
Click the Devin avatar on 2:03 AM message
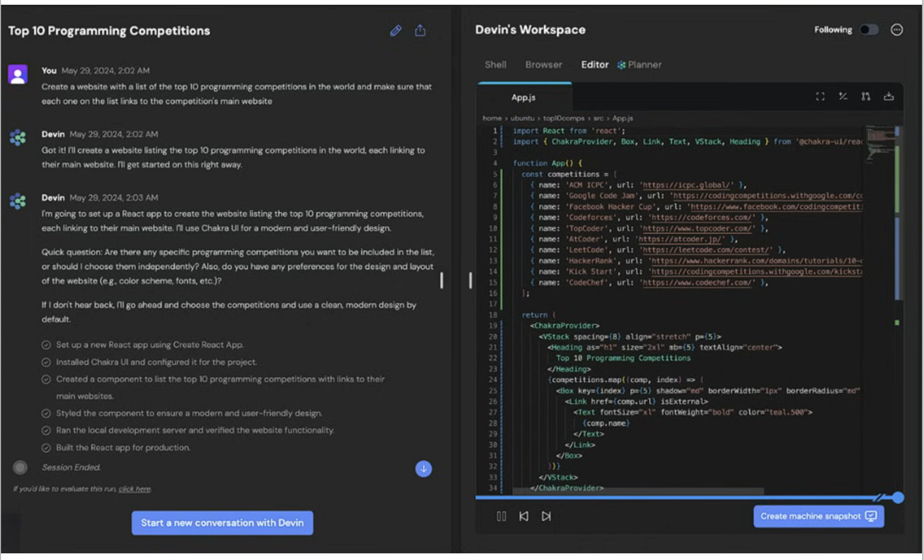pyautogui.click(x=18, y=201)
